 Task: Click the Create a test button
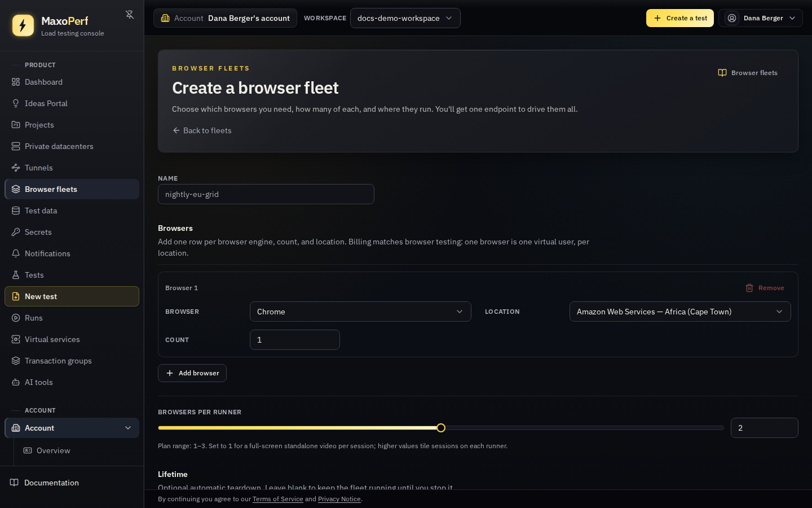[679, 18]
